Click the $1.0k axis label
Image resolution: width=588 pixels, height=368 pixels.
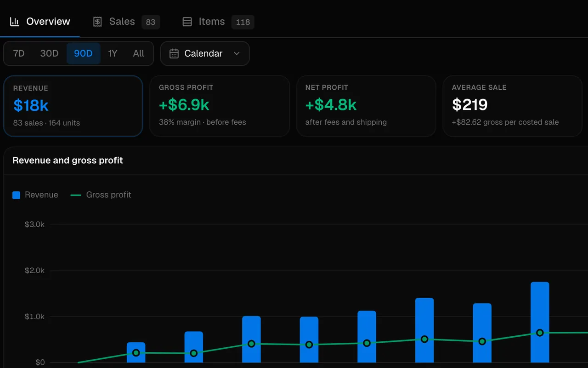[x=34, y=316]
